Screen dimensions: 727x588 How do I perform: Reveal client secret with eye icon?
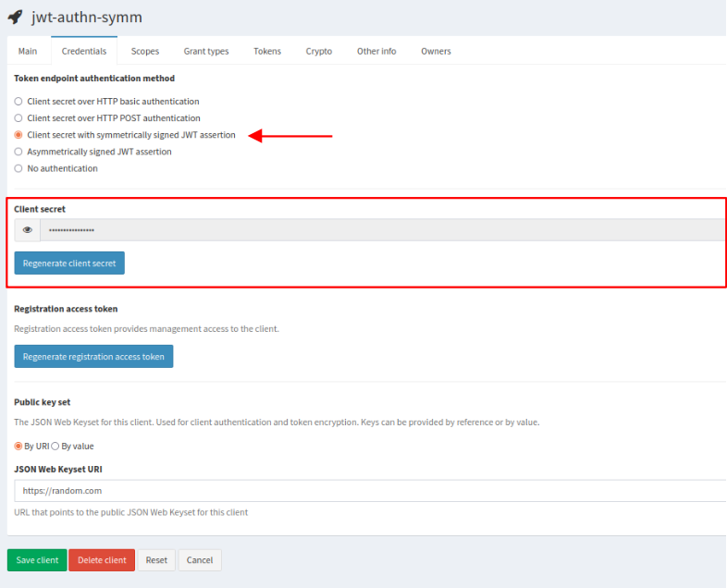[x=28, y=230]
